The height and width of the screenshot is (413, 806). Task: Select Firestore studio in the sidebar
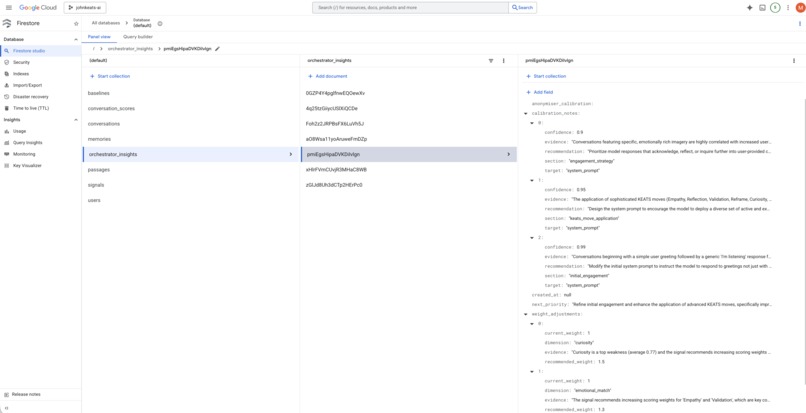coord(40,51)
